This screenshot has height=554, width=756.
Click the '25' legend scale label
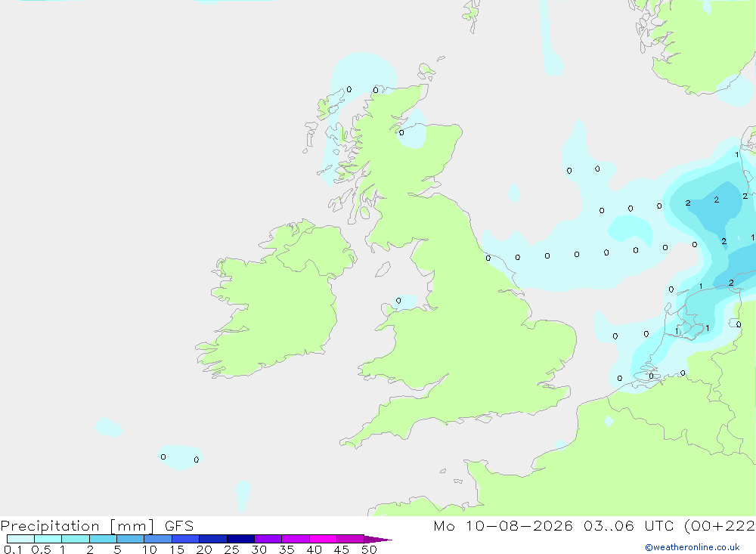tap(231, 549)
